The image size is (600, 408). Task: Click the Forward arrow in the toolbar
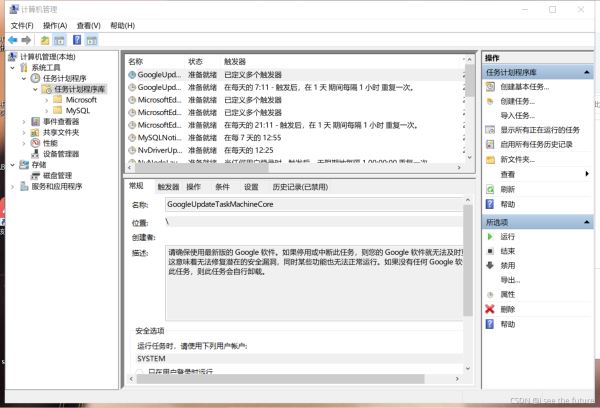(x=25, y=40)
